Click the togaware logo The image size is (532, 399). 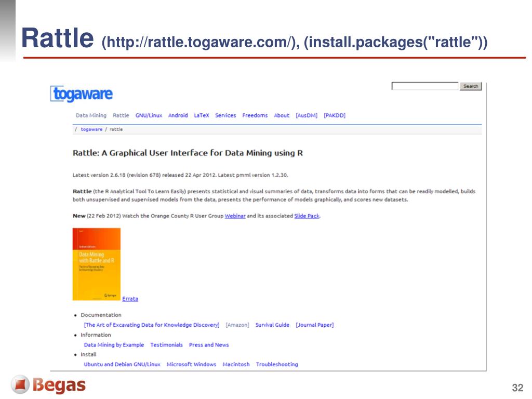pos(82,94)
